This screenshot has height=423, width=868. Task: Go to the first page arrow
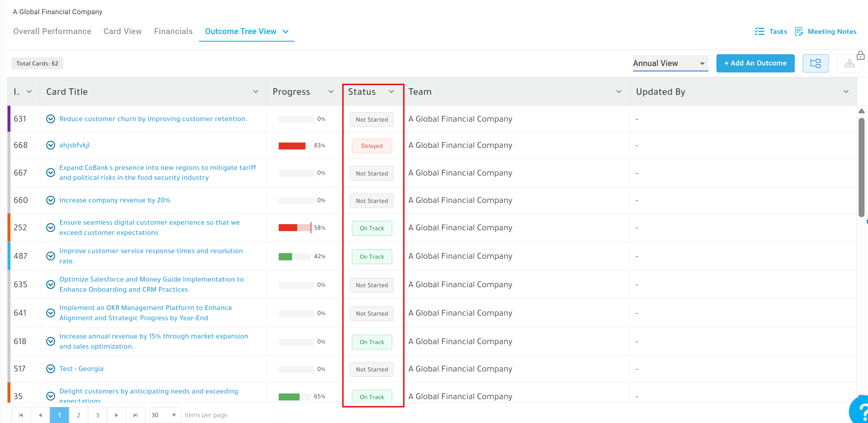point(21,415)
